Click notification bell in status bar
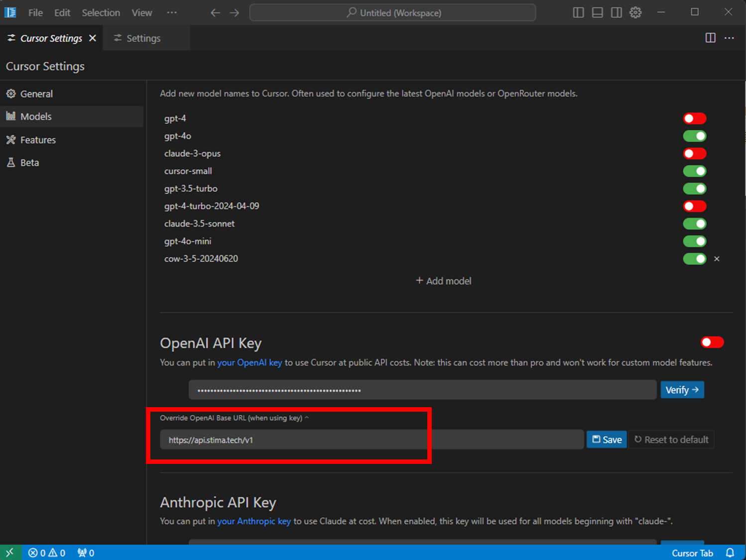 (730, 553)
